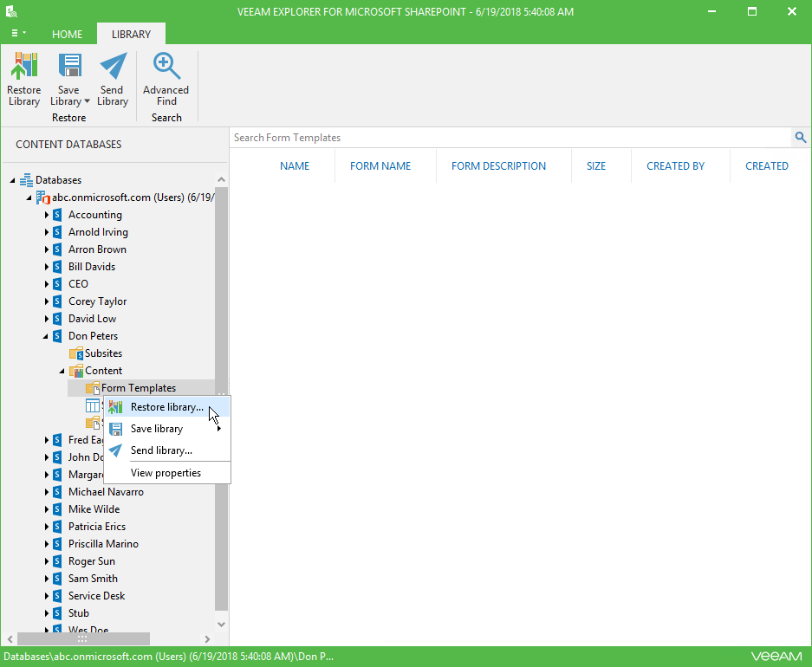Sort by the CREATED BY column header
Image resolution: width=812 pixels, height=667 pixels.
pyautogui.click(x=676, y=166)
